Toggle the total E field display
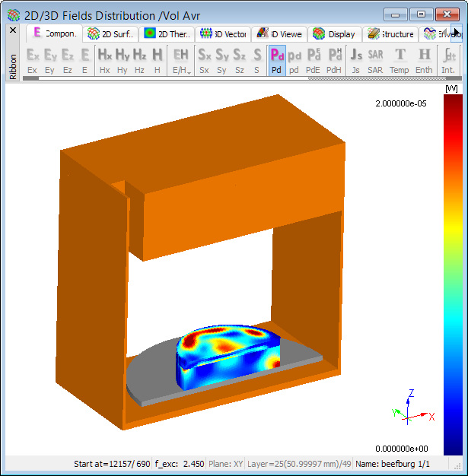468x476 pixels. coord(85,59)
